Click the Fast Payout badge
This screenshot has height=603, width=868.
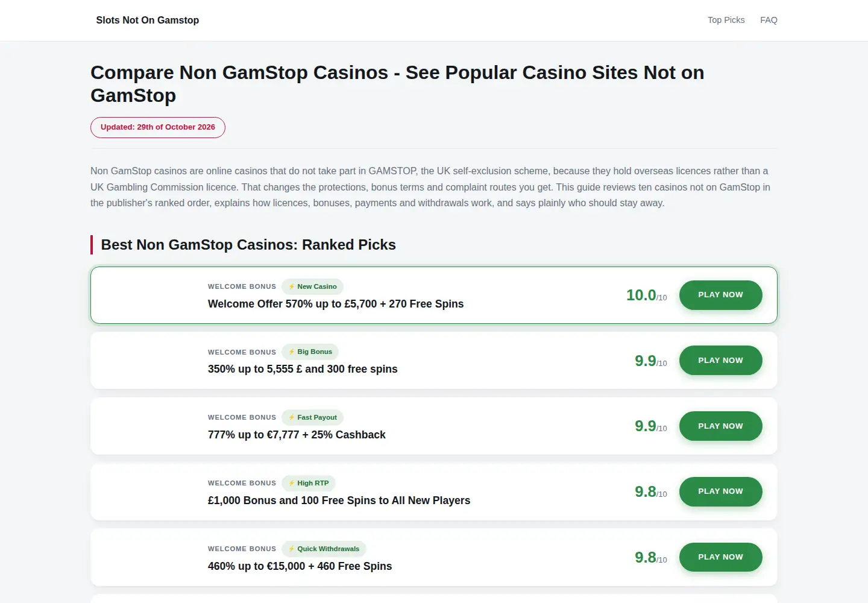coord(312,417)
